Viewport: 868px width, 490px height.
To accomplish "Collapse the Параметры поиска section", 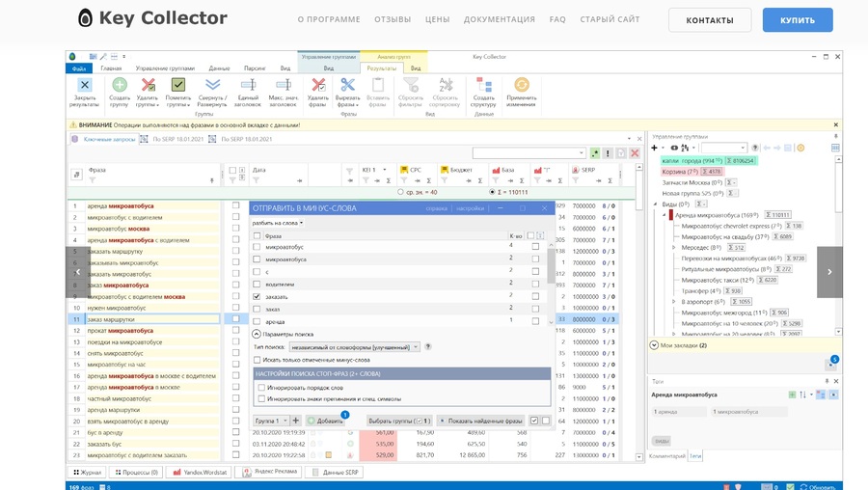I will click(x=258, y=334).
